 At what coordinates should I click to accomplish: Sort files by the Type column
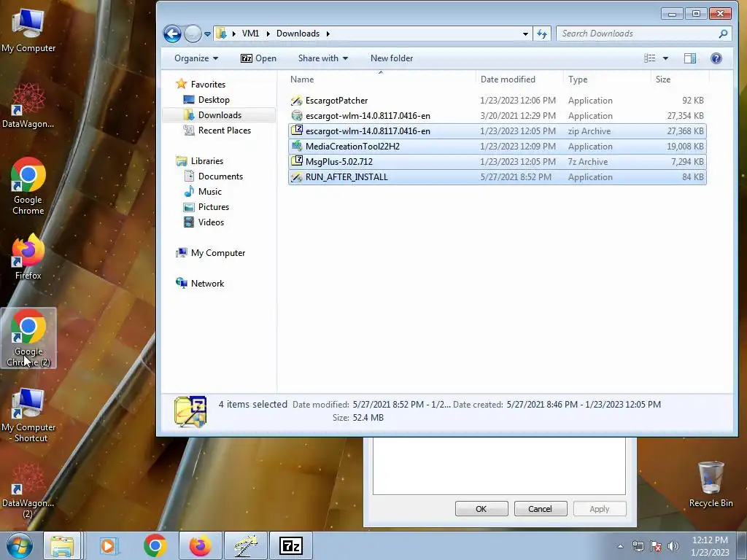point(607,79)
